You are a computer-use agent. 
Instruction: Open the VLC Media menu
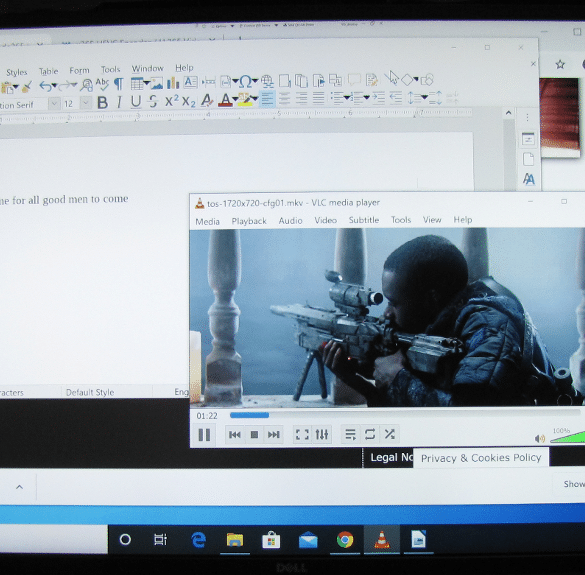coord(207,222)
